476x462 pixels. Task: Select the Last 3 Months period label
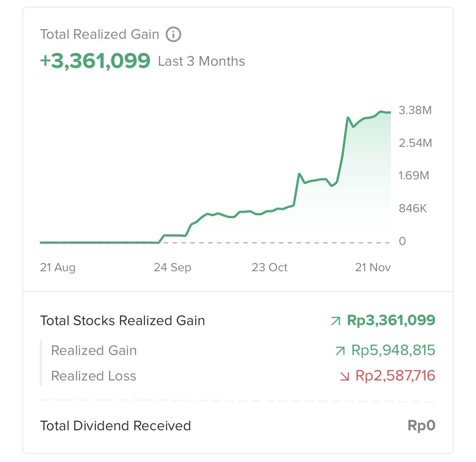(x=201, y=61)
